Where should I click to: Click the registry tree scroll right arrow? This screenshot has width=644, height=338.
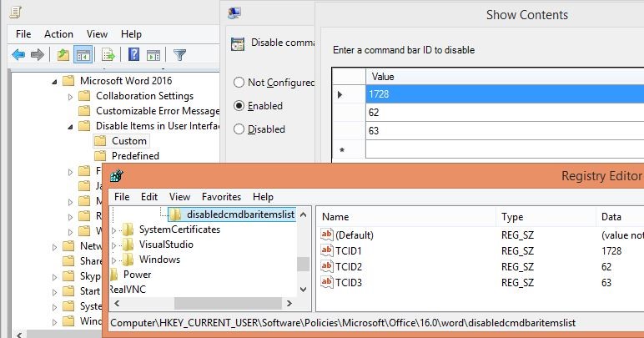pyautogui.click(x=289, y=304)
